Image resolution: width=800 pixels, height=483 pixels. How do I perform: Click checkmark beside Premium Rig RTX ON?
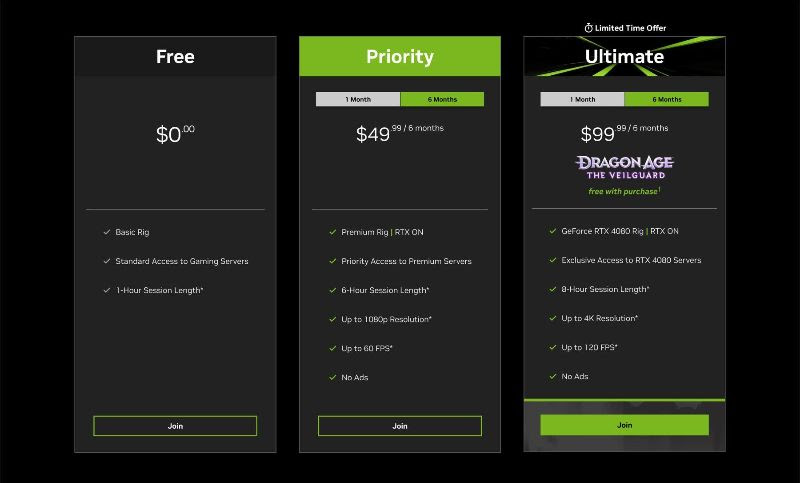tap(333, 232)
